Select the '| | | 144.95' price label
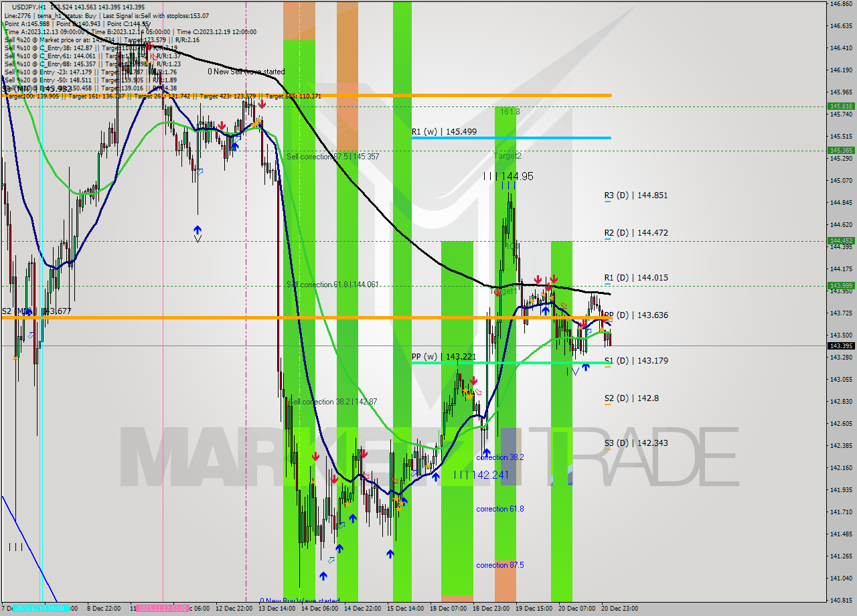The height and width of the screenshot is (616, 857). [509, 176]
